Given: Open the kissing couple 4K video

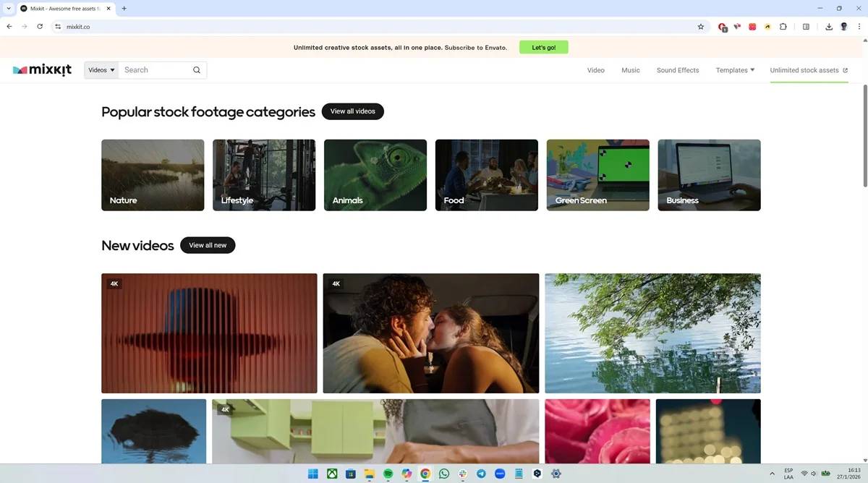Looking at the screenshot, I should (x=431, y=333).
